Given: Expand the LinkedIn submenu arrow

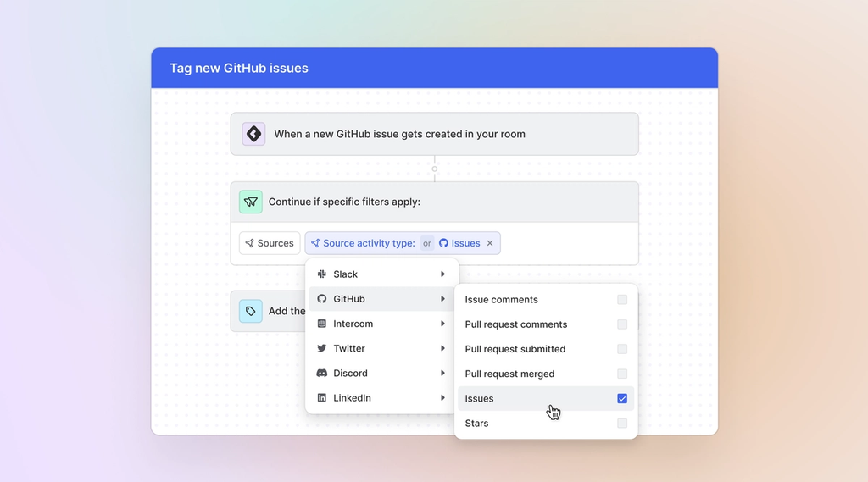Looking at the screenshot, I should [442, 398].
